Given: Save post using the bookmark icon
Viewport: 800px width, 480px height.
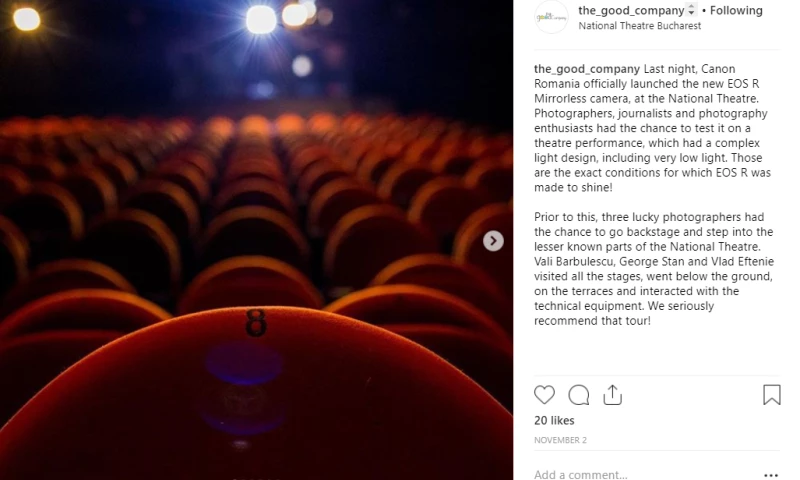Looking at the screenshot, I should [771, 395].
